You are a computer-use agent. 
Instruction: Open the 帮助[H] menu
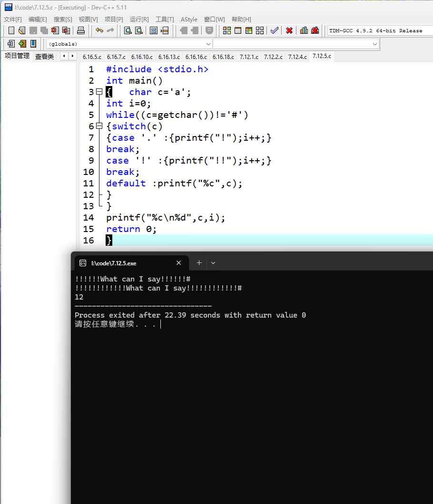tap(241, 19)
